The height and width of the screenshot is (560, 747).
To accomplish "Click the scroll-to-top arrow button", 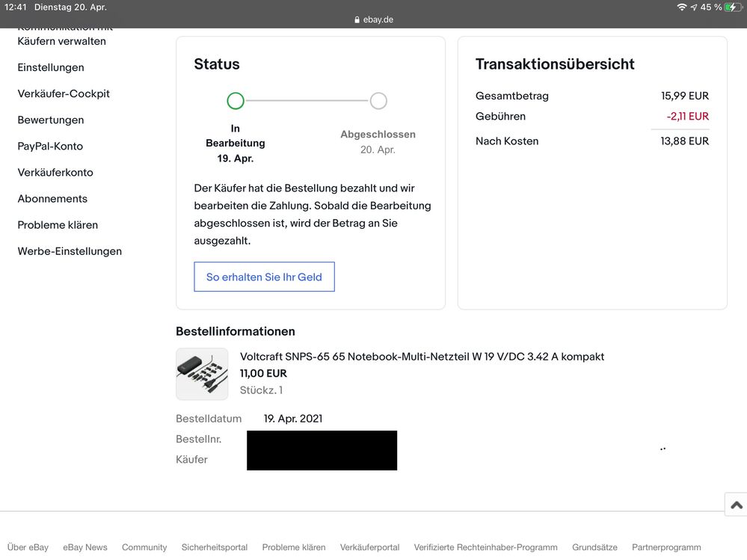I will point(736,505).
